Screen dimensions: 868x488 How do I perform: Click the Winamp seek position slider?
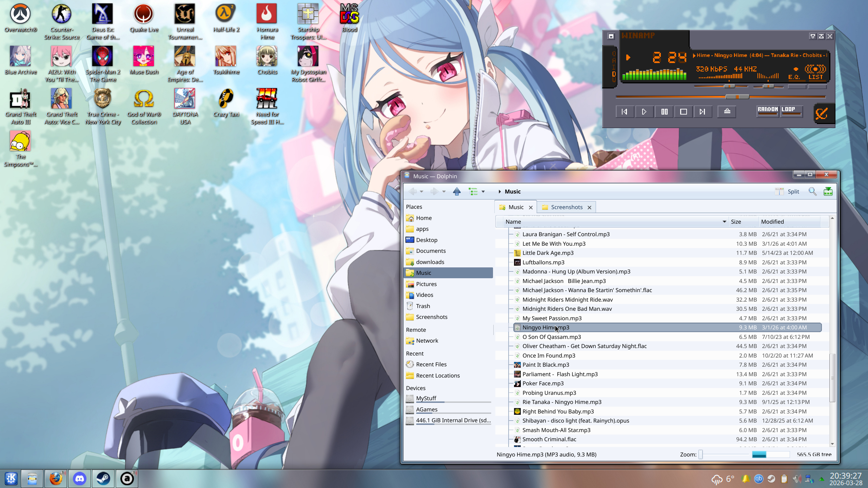(x=737, y=97)
